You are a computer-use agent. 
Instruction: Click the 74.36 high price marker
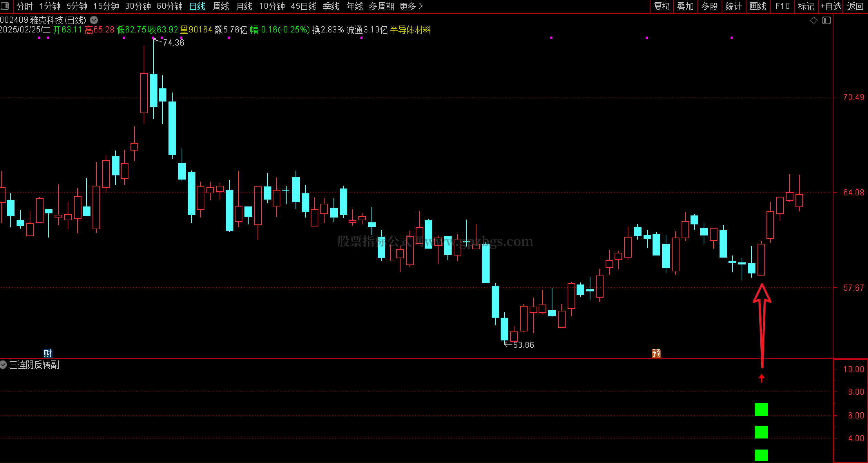click(x=173, y=42)
